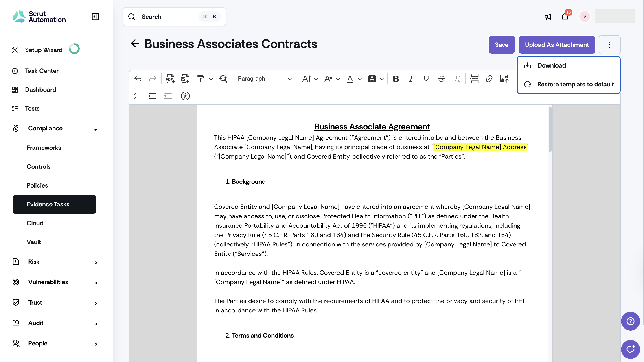Collapse the Compliance sidebar section
Screen dimensions: 644x362
96,129
